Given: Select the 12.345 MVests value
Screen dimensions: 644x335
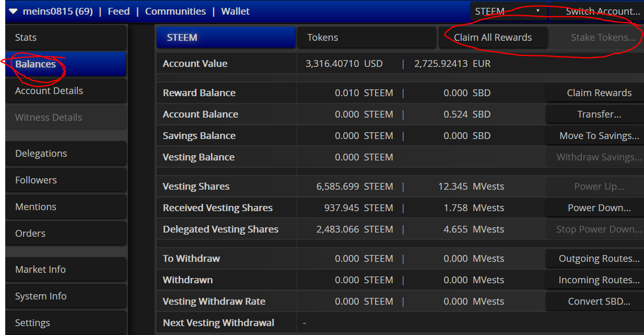Looking at the screenshot, I should point(471,187).
